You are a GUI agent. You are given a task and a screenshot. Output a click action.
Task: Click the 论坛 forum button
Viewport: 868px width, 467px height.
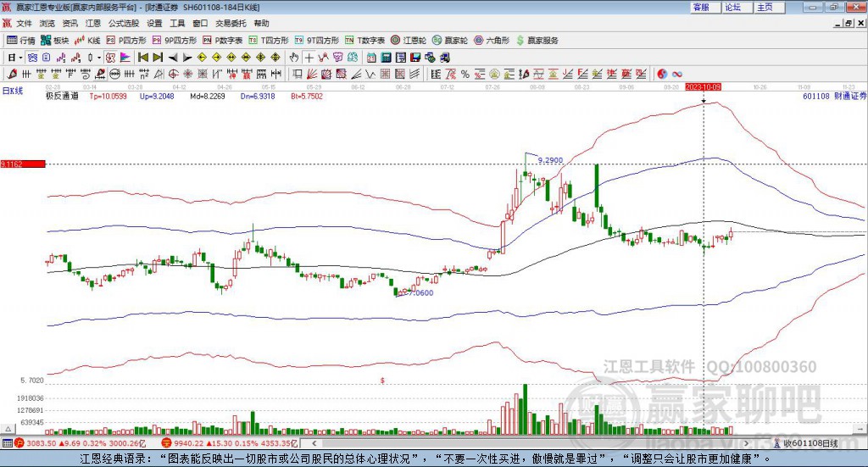point(737,7)
